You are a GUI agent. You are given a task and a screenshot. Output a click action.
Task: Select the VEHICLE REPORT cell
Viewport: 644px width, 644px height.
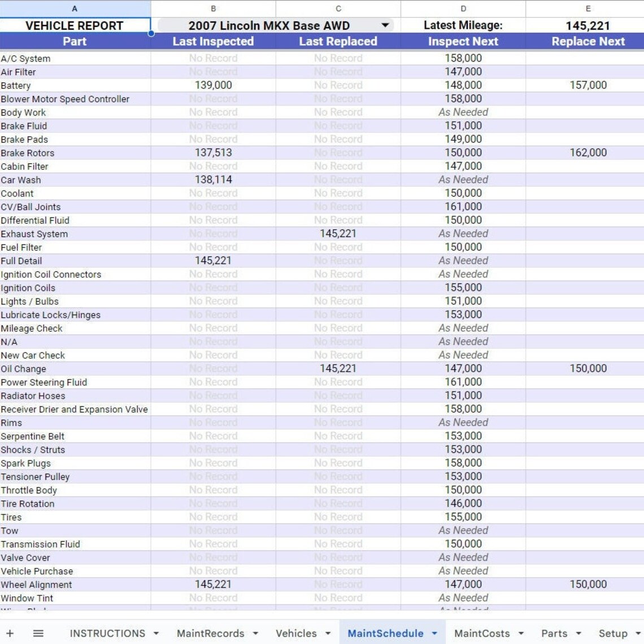click(x=73, y=25)
